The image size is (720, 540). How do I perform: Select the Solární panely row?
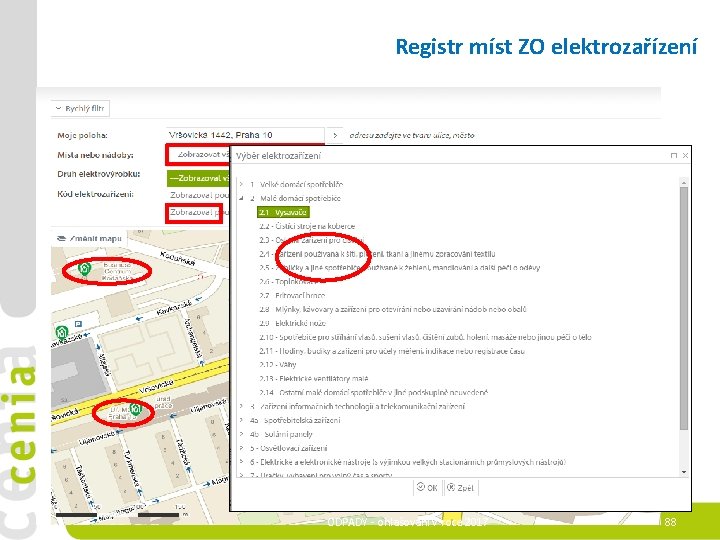point(281,434)
